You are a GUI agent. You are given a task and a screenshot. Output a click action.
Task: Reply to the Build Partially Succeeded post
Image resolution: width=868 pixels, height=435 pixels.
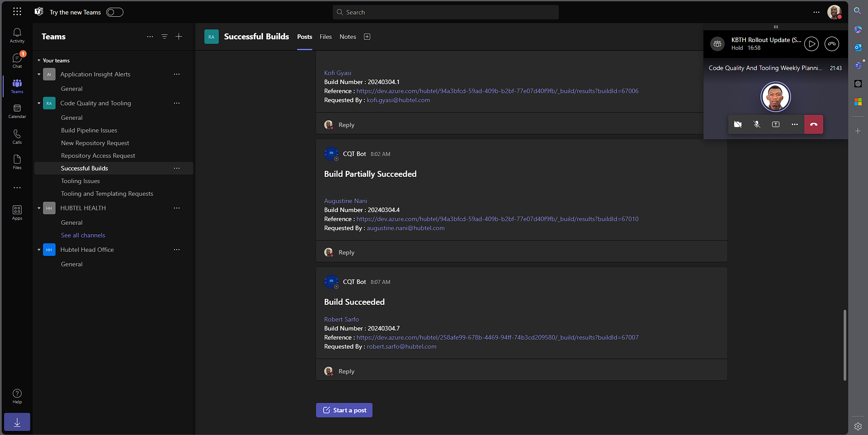[x=346, y=252]
